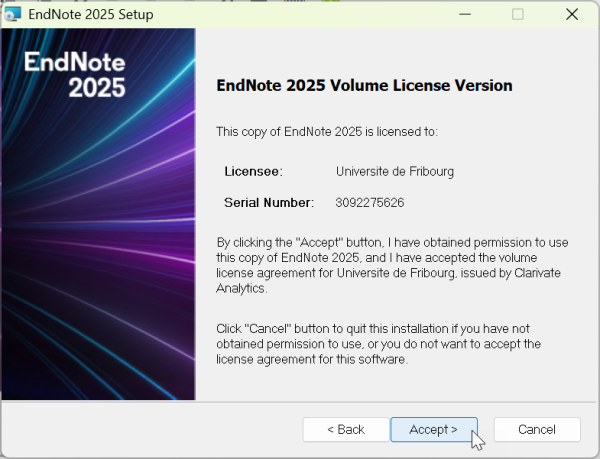Click the bold 'Licensee:' label
The width and height of the screenshot is (600, 459).
[254, 171]
